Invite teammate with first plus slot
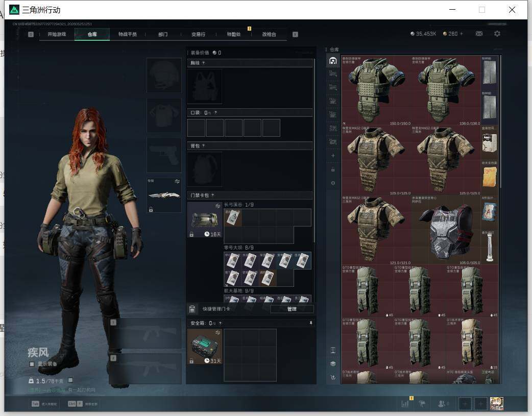 [465, 404]
